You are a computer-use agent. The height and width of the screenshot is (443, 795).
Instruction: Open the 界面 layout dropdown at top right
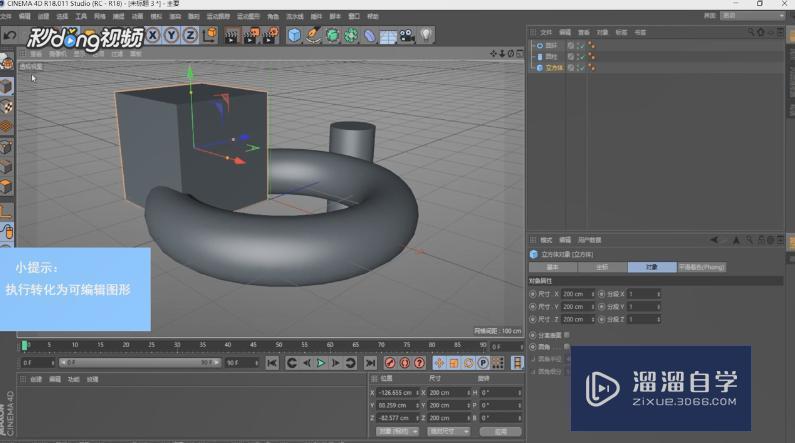point(753,16)
